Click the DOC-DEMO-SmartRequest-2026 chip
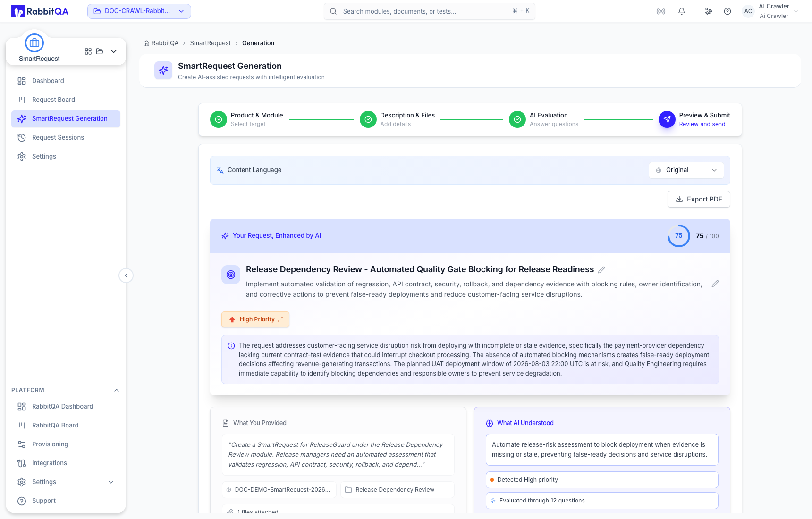The image size is (812, 519). click(279, 490)
